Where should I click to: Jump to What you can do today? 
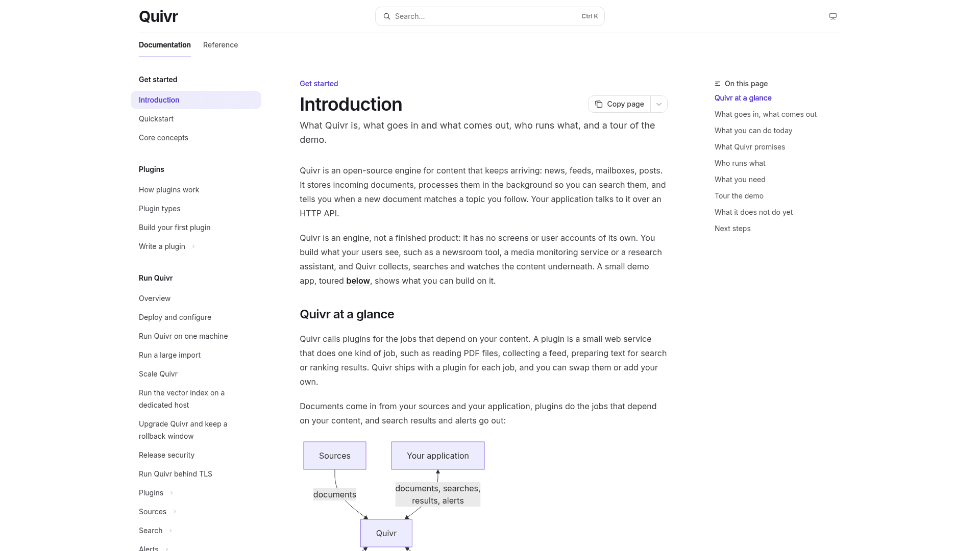tap(753, 131)
